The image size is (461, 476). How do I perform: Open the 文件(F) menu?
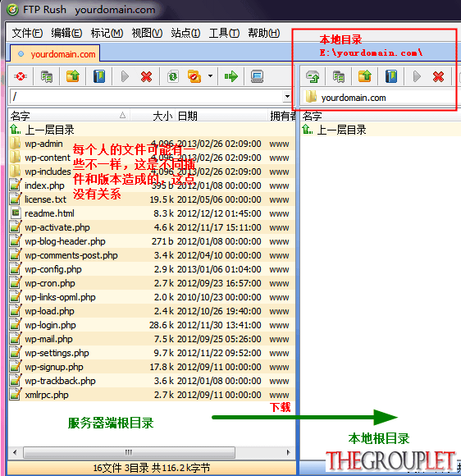tap(27, 33)
